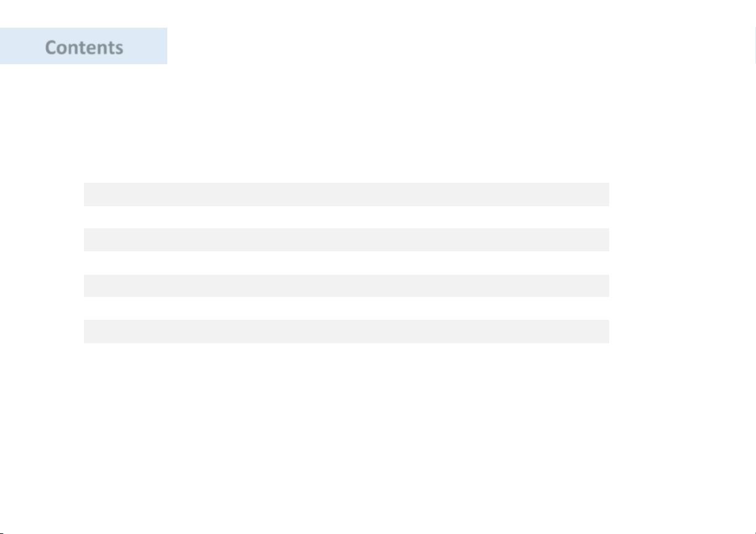Image resolution: width=756 pixels, height=534 pixels.
Task: Select the light blue Contents banner
Action: click(83, 46)
